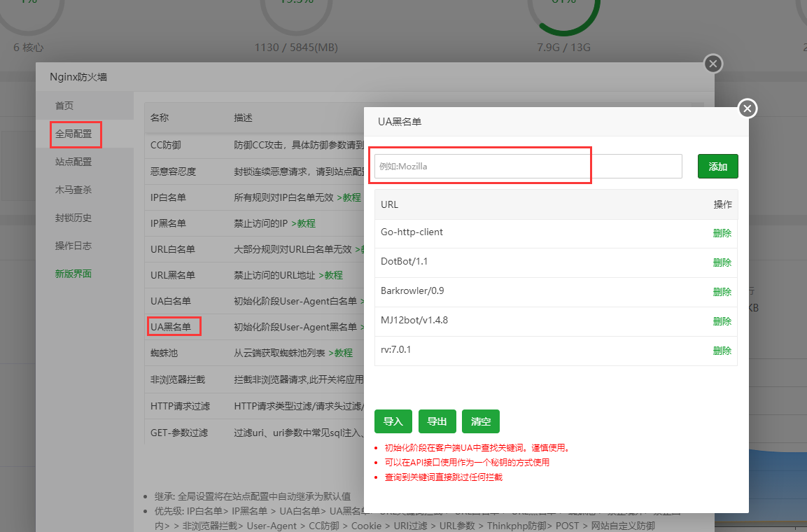Close the UA黑名单 dialog
Screen dimensions: 807x532
click(x=748, y=108)
